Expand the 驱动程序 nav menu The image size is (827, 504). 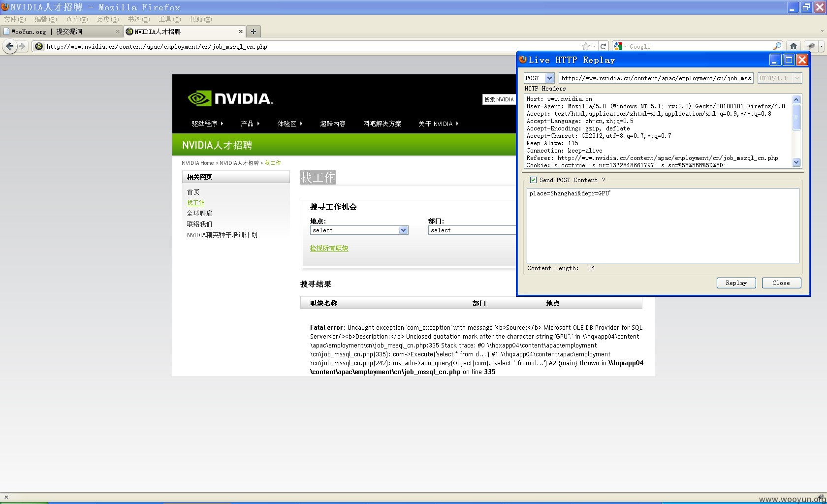click(x=207, y=124)
